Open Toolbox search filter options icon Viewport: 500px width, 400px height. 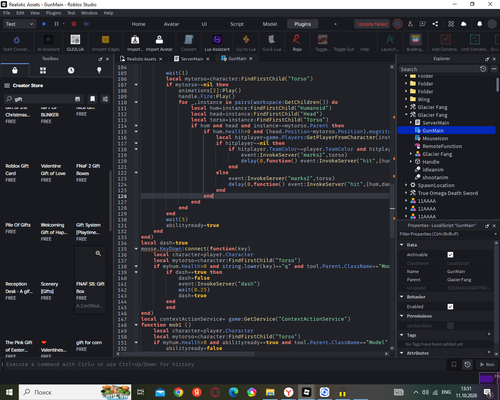point(105,99)
